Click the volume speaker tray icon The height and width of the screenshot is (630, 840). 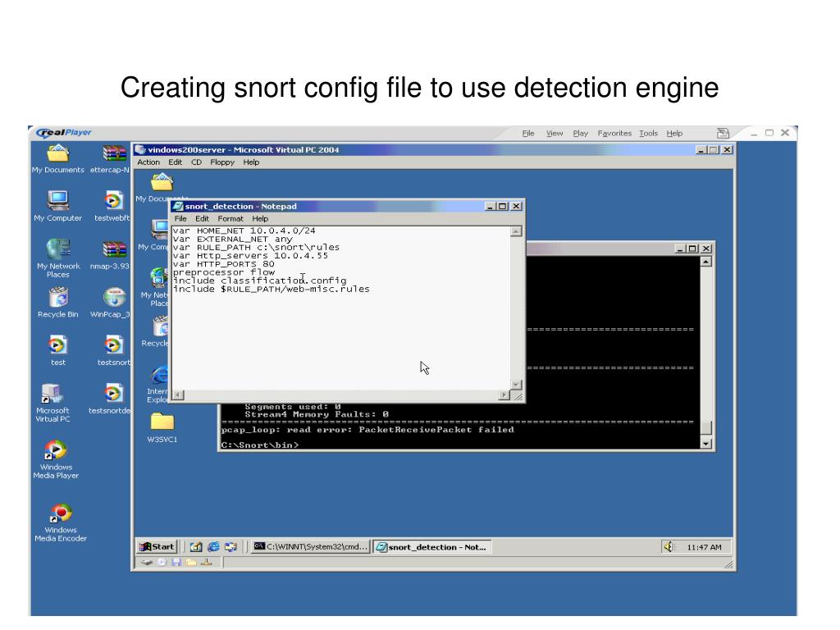click(669, 546)
